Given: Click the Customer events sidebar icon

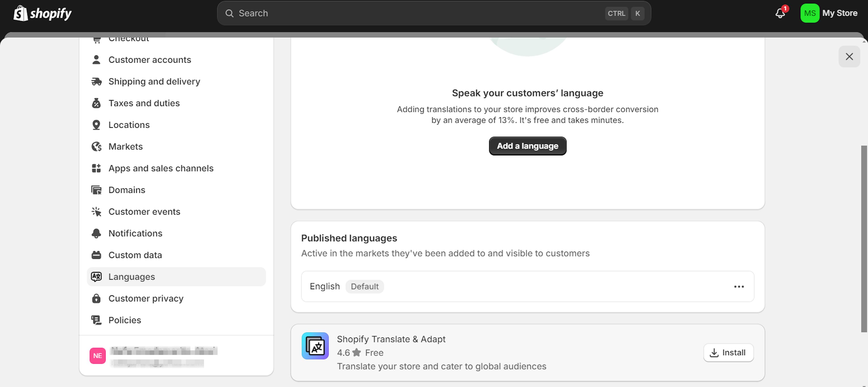Looking at the screenshot, I should point(97,211).
